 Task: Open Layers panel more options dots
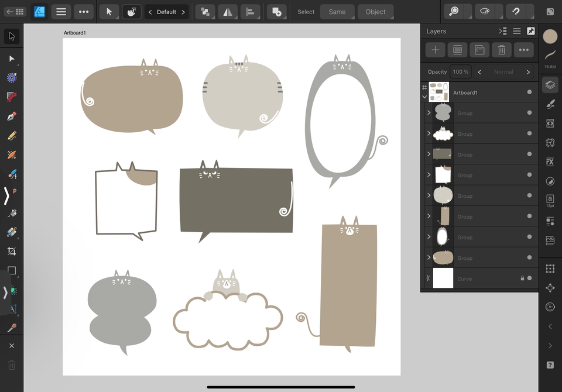(x=524, y=50)
